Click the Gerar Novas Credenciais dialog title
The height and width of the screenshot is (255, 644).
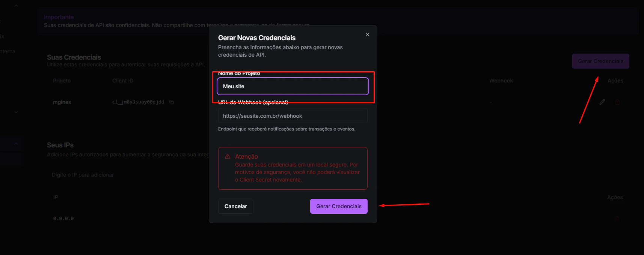pos(257,38)
